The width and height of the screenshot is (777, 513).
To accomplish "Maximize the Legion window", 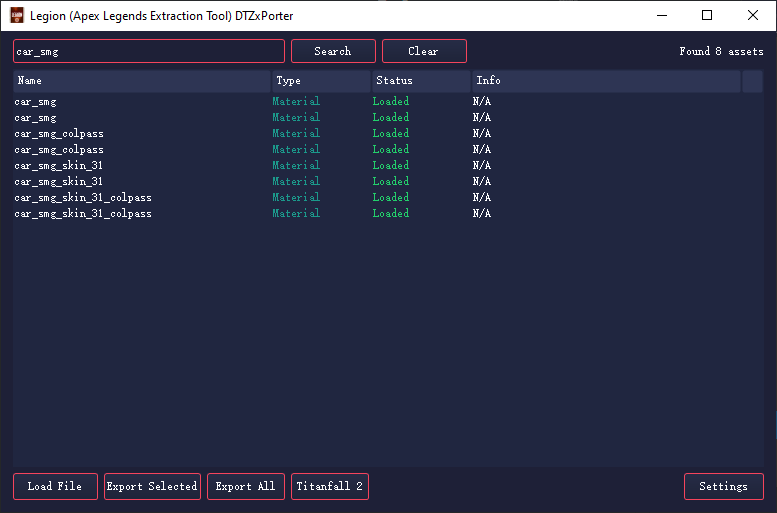I will point(707,15).
